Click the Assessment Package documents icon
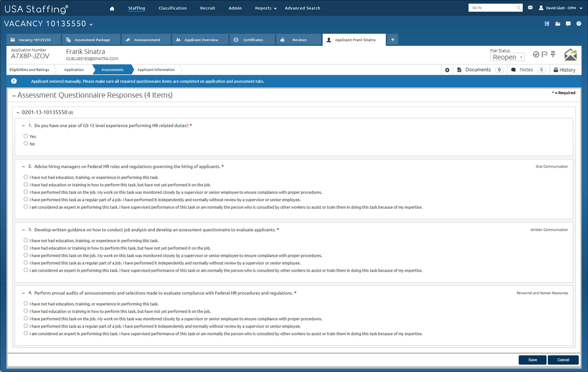This screenshot has height=372, width=588. 68,40
